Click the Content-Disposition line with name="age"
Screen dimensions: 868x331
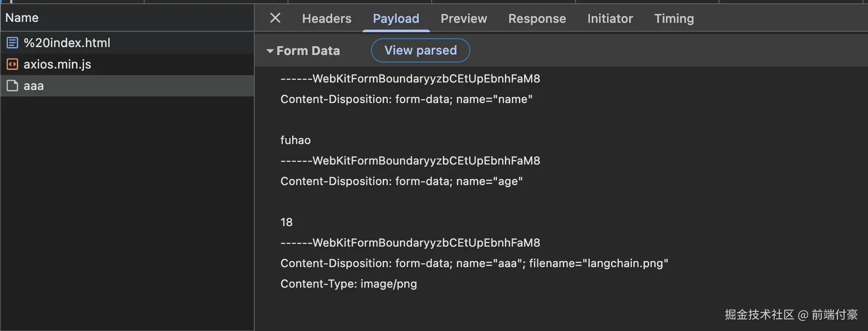401,181
